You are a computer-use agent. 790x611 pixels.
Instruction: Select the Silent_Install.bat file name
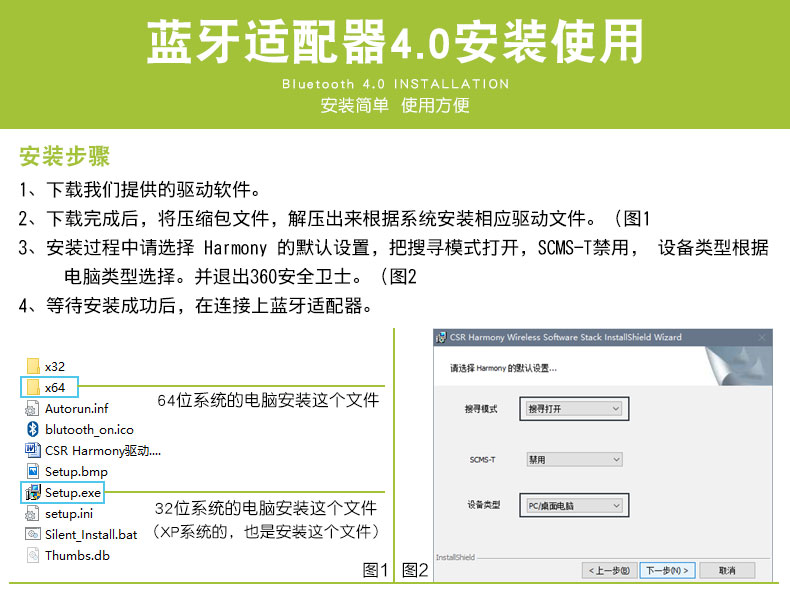pos(91,535)
